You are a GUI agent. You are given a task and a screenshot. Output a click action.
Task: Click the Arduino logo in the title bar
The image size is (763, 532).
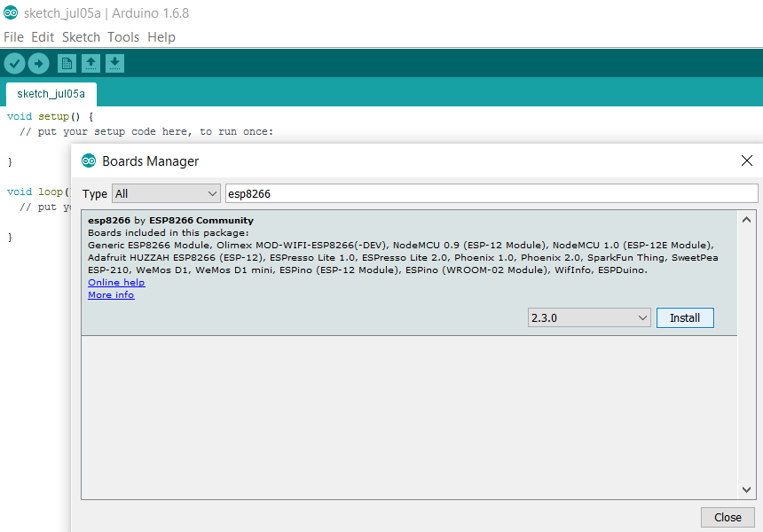pyautogui.click(x=11, y=12)
